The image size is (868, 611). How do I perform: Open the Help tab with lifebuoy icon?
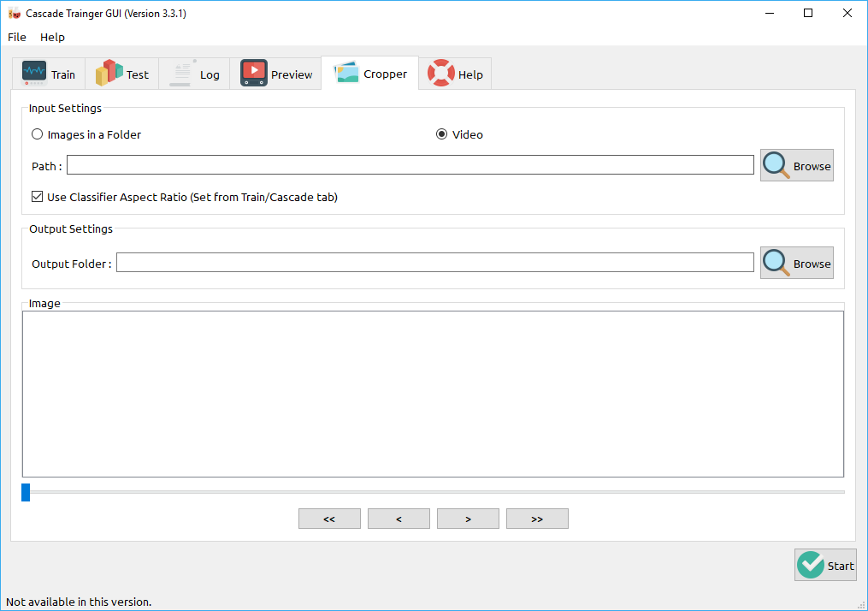click(x=455, y=74)
